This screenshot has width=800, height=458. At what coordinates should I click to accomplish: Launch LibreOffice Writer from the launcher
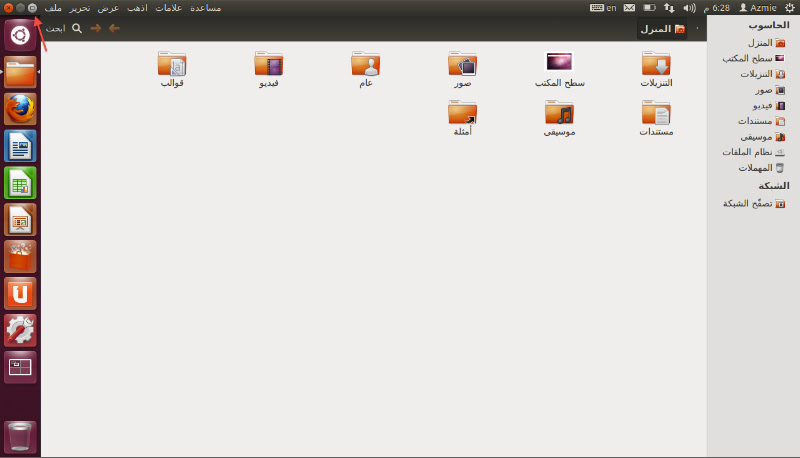pyautogui.click(x=20, y=146)
